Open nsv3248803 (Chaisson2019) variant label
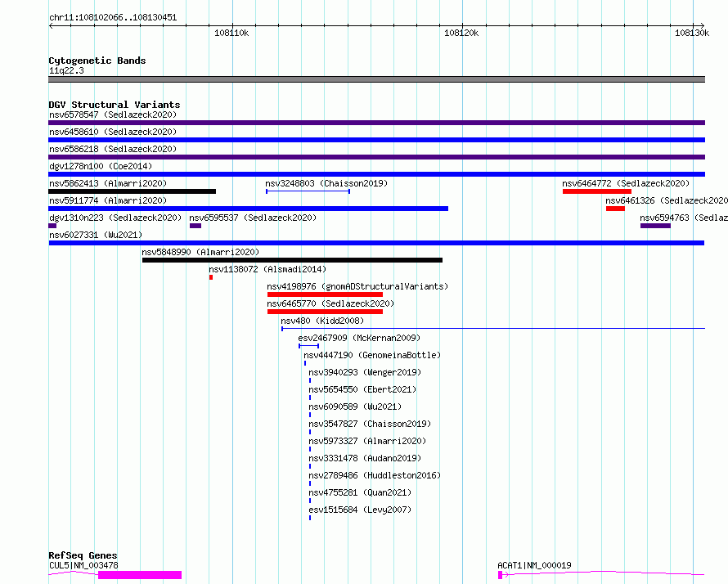 pos(326,183)
